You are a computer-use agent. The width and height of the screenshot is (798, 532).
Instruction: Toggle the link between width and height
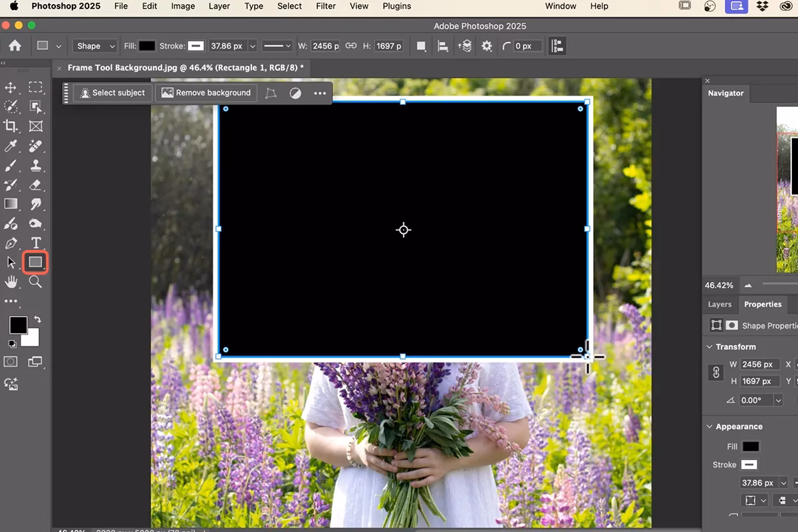pos(716,372)
